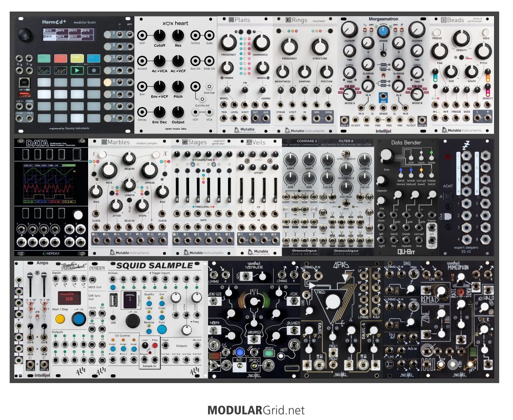Click the Morphagene SHIFT button
Viewport: 513px width, 420px height.
pyautogui.click(x=282, y=356)
